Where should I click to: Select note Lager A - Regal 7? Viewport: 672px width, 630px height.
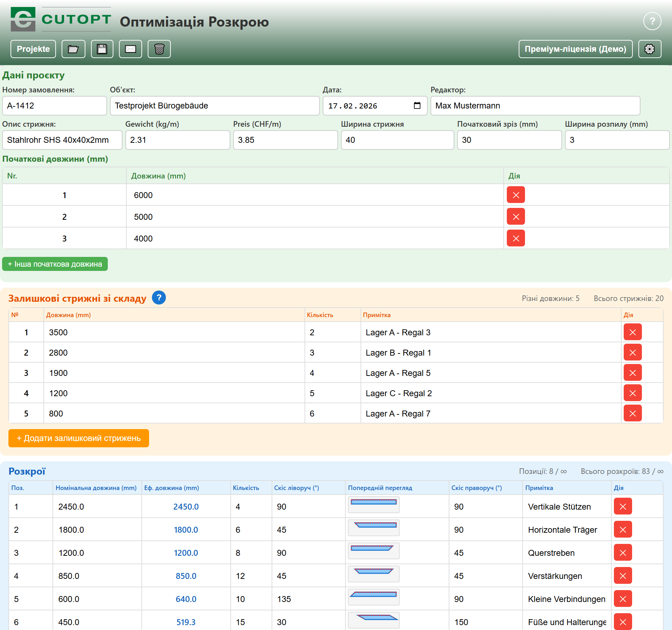491,413
